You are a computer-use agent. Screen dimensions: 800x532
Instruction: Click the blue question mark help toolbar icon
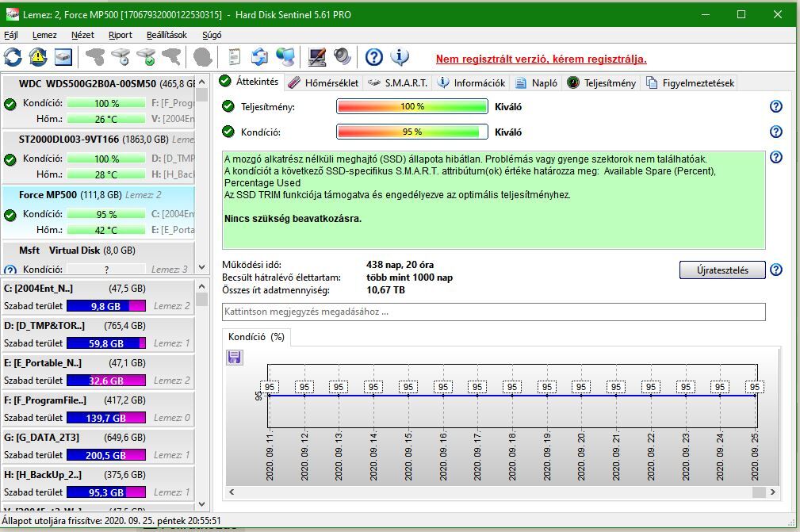(x=374, y=56)
